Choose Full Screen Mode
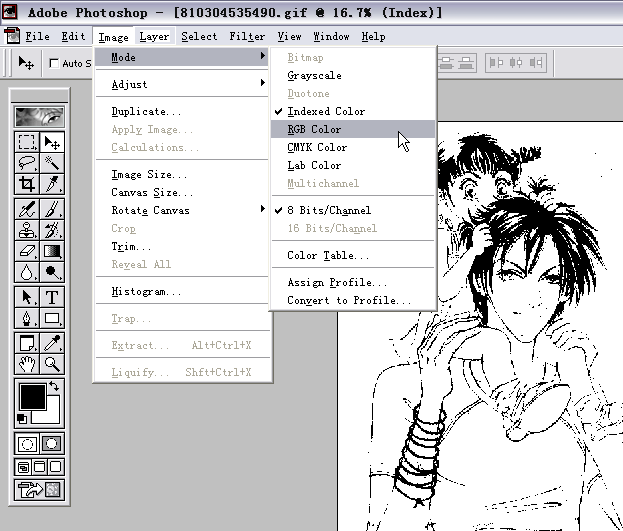 [x=56, y=467]
